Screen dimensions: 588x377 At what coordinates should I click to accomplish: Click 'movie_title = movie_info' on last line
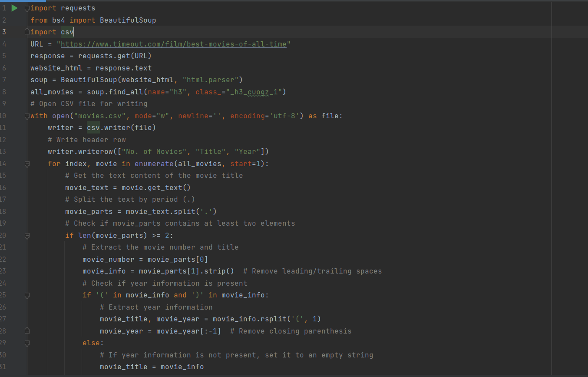click(152, 367)
